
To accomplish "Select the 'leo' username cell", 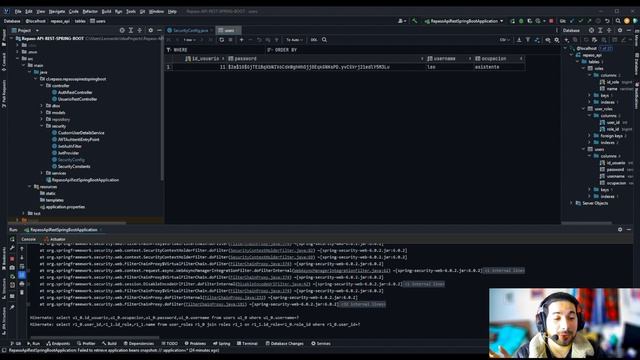I will click(x=449, y=67).
